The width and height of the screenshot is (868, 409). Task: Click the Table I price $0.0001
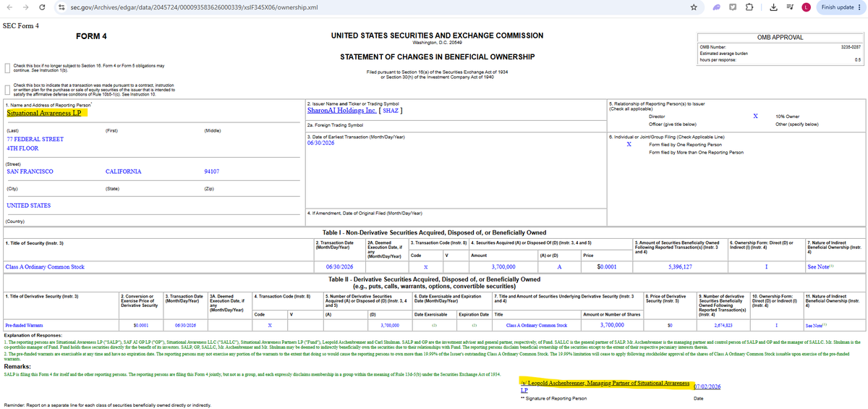607,267
